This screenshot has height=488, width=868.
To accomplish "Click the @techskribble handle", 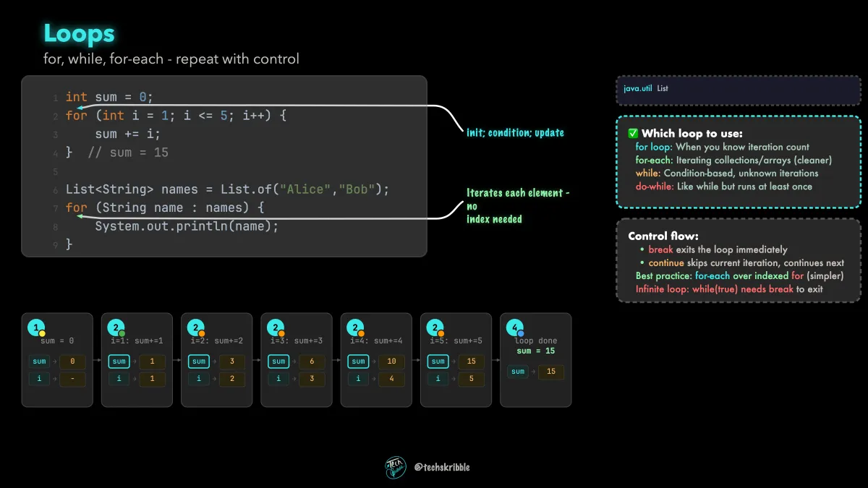I will pos(442,467).
